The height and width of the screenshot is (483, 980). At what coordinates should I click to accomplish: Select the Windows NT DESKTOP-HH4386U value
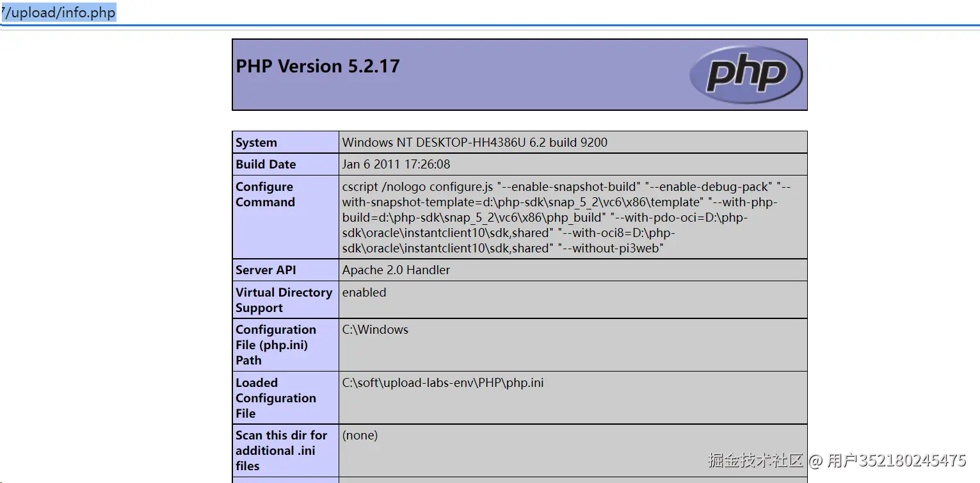[x=475, y=142]
